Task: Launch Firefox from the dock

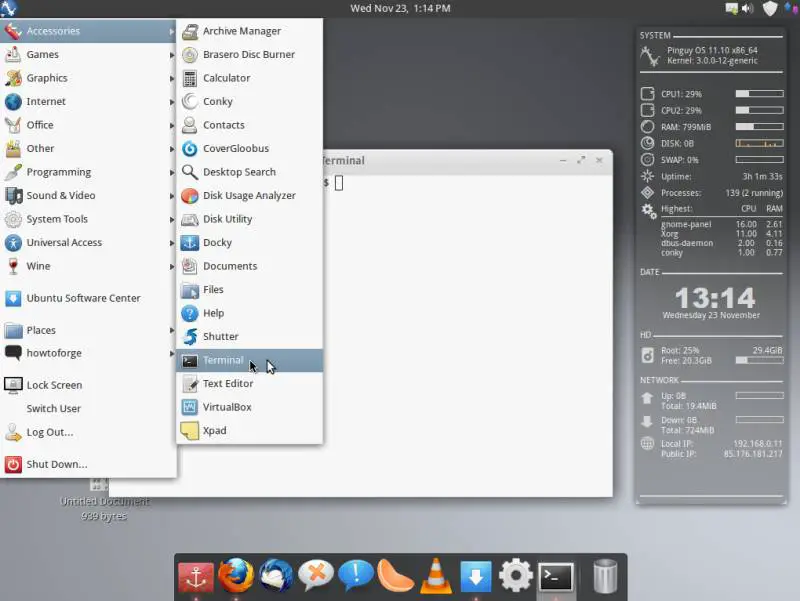Action: coord(236,576)
